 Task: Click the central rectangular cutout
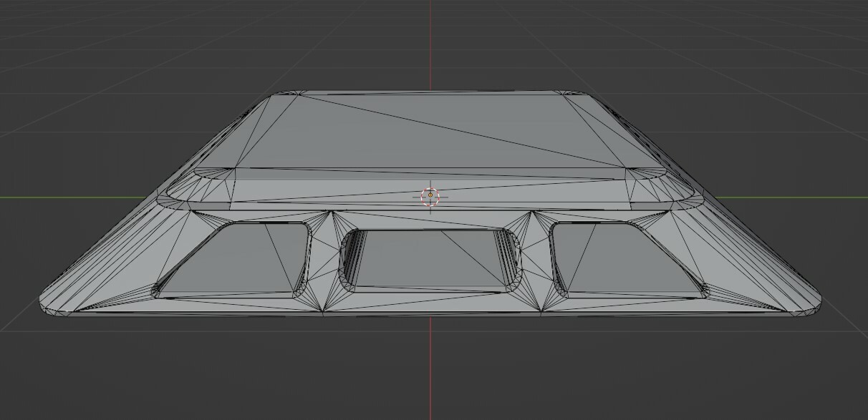[430, 258]
